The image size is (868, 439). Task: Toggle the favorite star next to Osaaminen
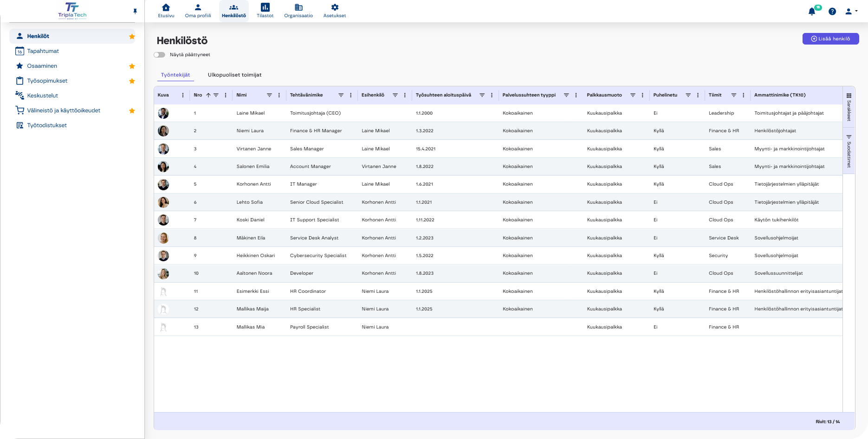coord(132,66)
